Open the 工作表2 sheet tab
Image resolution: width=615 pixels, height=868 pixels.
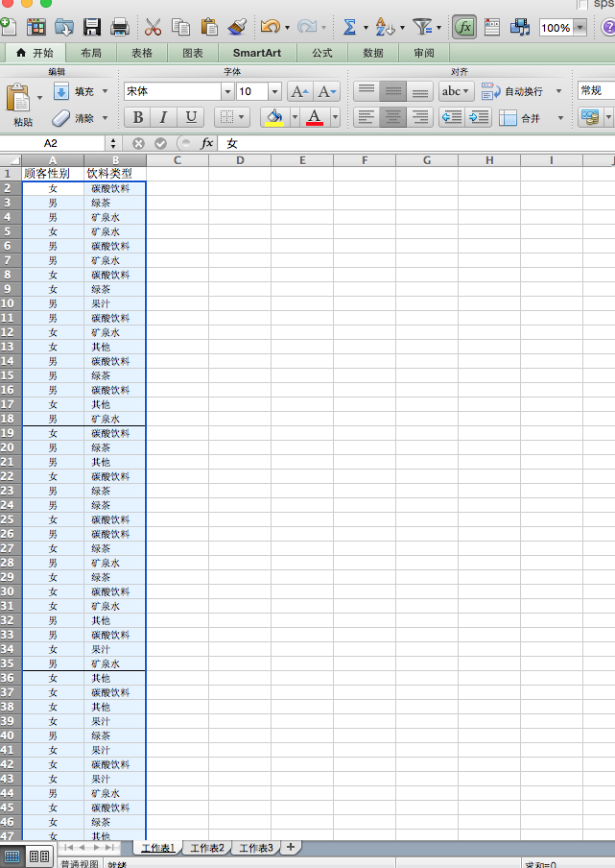207,848
